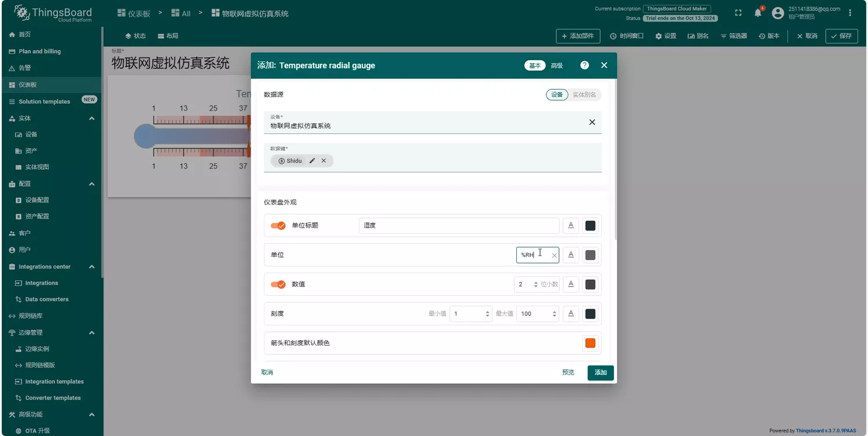
Task: Collapse the Integrations center section
Action: (x=91, y=267)
